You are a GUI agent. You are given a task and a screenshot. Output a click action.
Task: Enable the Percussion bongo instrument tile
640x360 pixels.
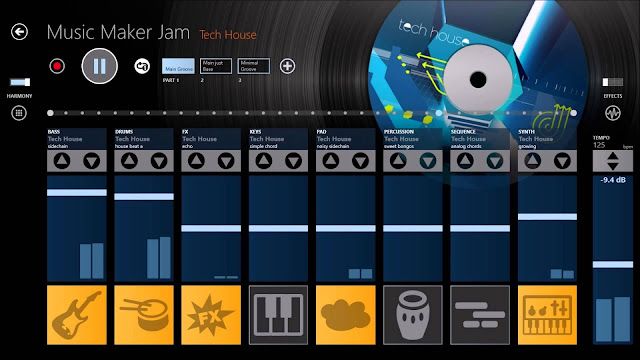click(x=413, y=315)
